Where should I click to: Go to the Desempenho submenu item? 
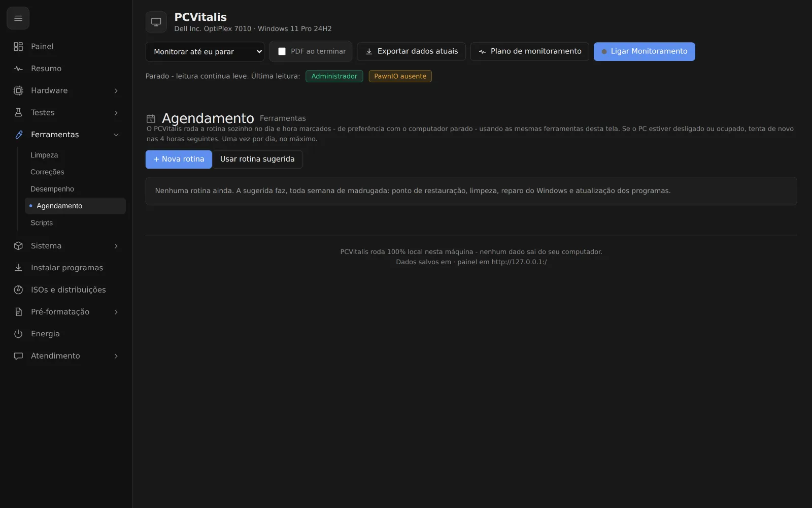point(75,189)
